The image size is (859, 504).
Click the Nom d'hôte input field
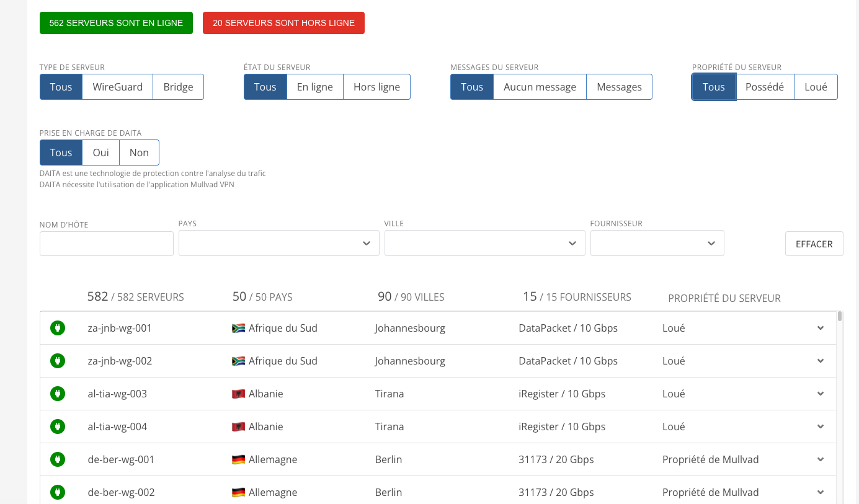(107, 244)
